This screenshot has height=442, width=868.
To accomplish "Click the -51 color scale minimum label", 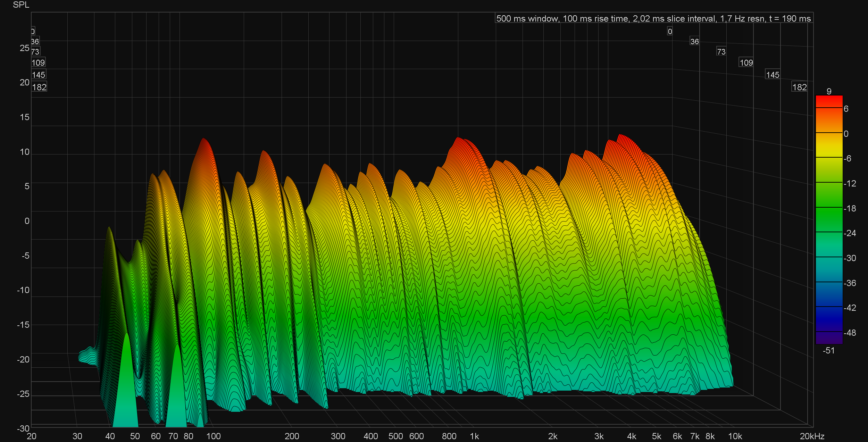I will pos(828,350).
